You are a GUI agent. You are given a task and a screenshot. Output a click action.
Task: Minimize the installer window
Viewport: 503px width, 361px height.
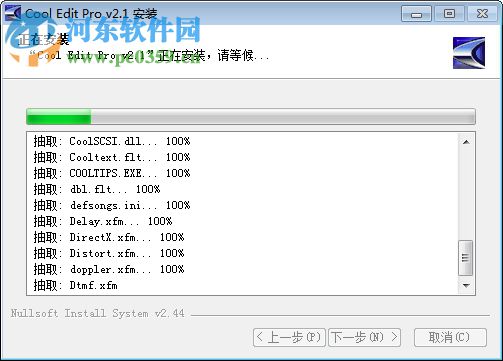tap(416, 14)
